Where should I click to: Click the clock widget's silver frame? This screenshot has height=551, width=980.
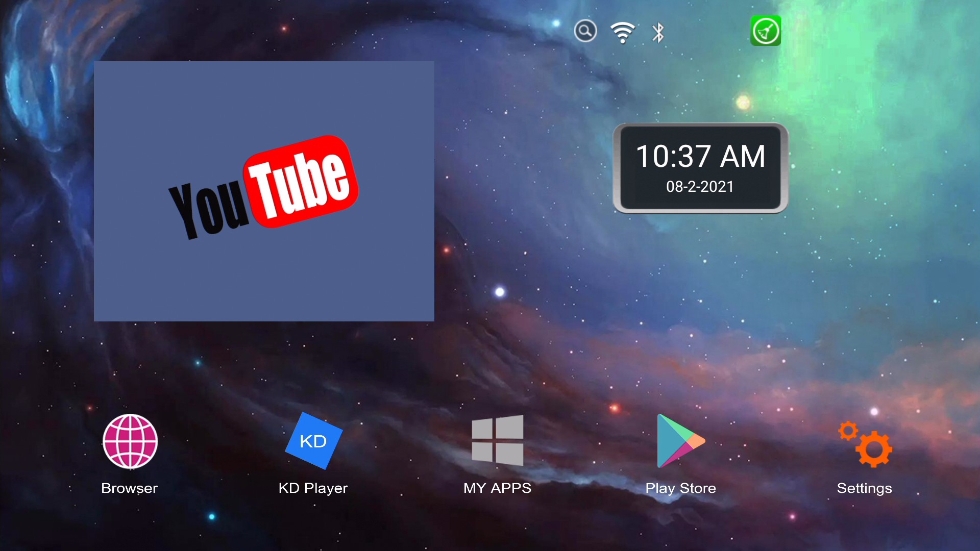617,168
